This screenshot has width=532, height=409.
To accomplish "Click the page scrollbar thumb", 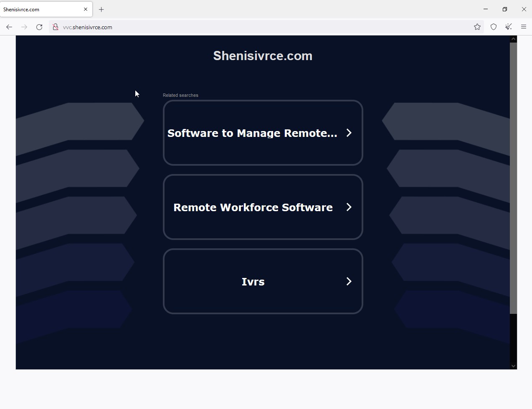I will [513, 178].
